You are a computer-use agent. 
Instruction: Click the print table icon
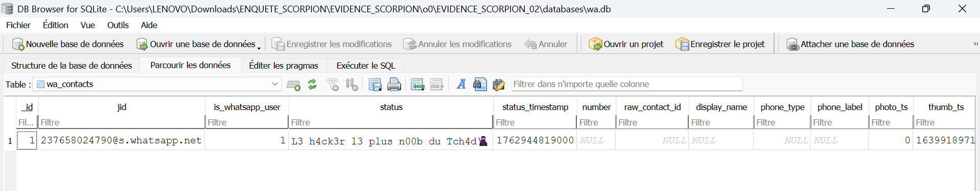click(394, 84)
